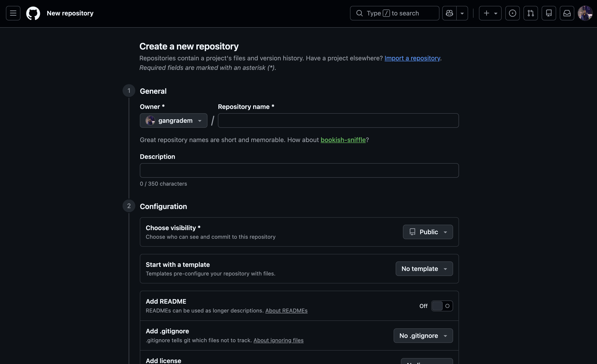Viewport: 597px width, 364px height.
Task: Open your profile avatar menu
Action: 586,13
